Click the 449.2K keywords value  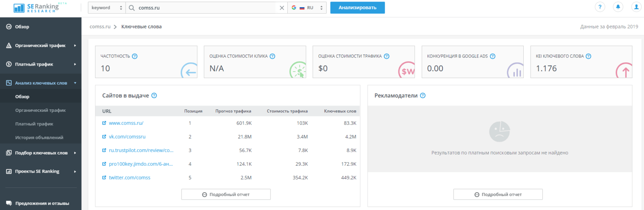tap(349, 178)
